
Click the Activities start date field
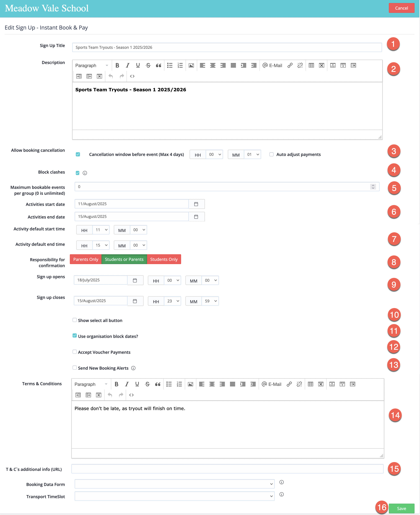tap(132, 204)
